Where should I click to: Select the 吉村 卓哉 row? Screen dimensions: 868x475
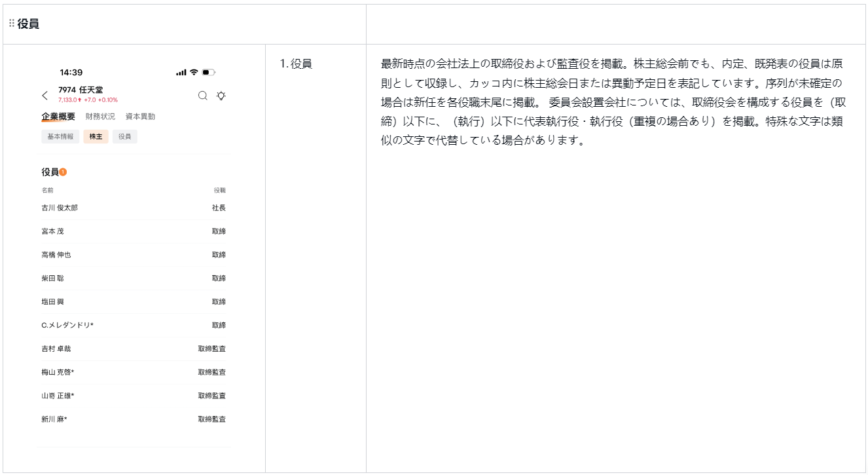coord(134,349)
